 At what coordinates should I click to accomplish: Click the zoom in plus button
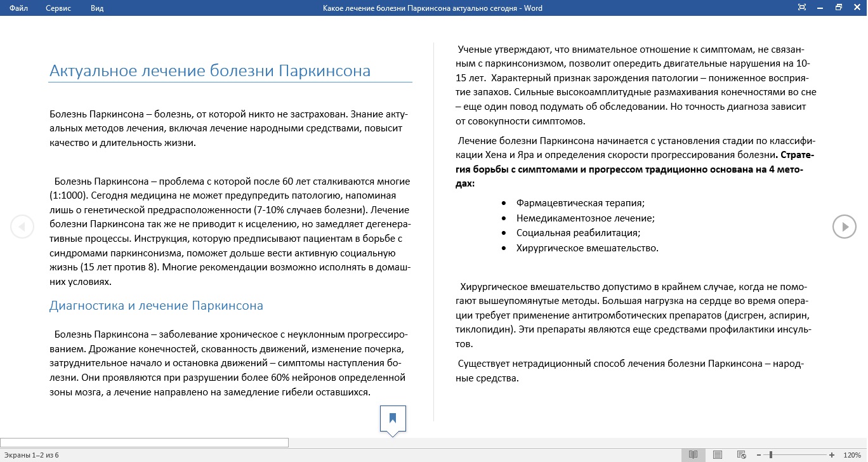(x=832, y=455)
